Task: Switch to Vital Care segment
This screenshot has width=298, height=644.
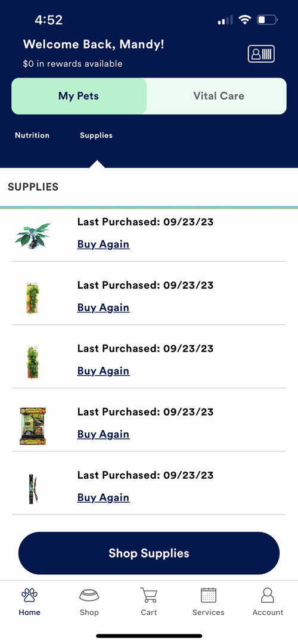Action: (218, 96)
